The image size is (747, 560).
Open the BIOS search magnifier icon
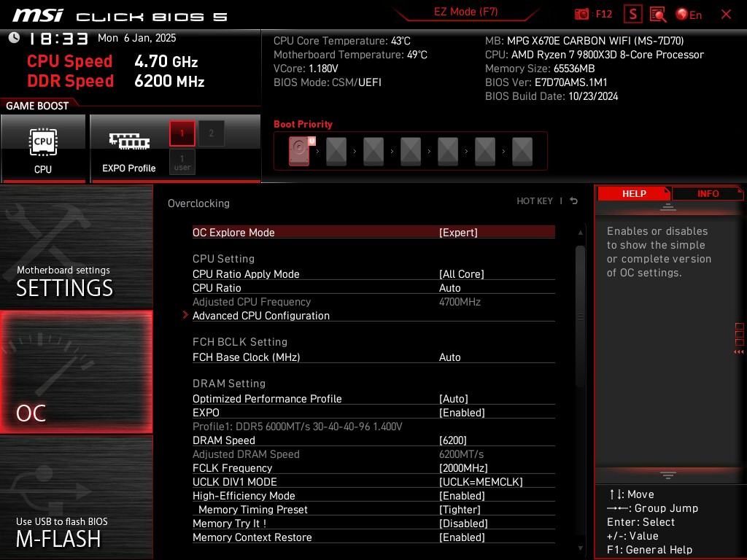658,15
